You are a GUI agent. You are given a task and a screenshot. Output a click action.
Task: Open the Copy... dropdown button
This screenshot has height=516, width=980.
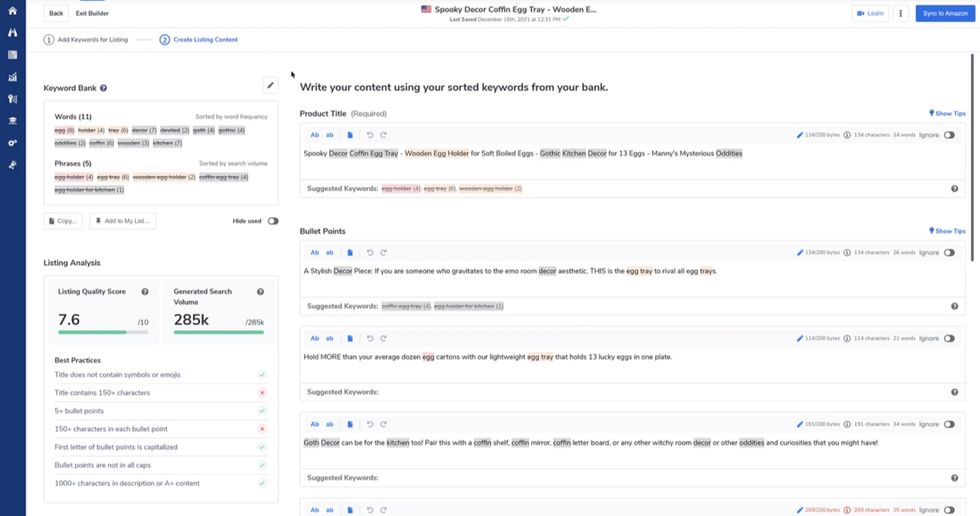coord(63,221)
